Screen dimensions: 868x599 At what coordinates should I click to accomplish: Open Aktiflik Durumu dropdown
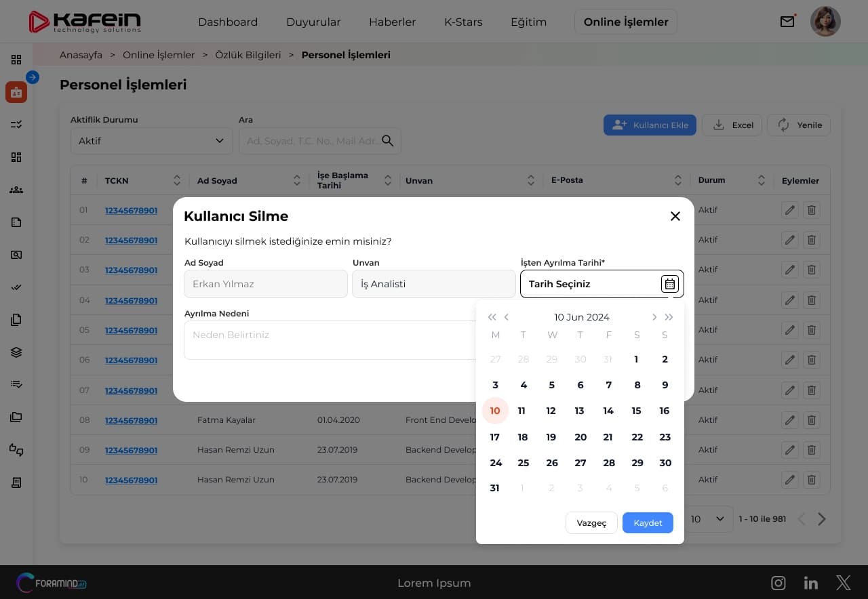[x=152, y=141]
